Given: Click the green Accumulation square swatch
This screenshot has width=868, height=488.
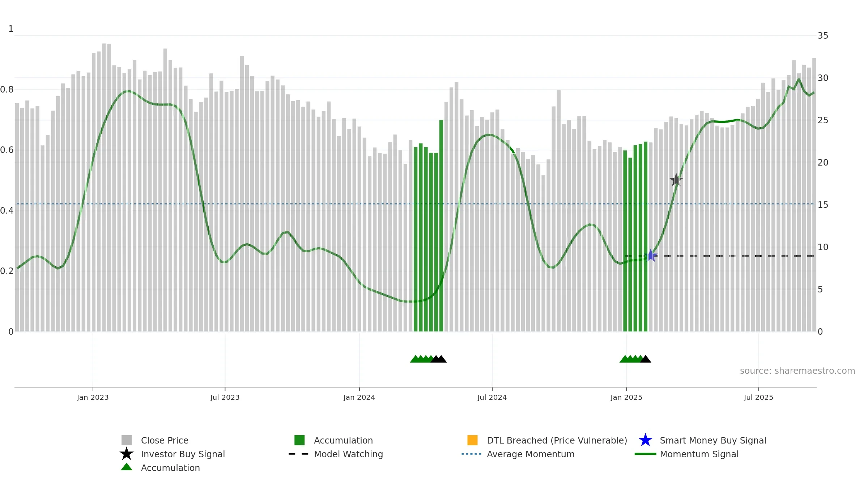Looking at the screenshot, I should (x=299, y=440).
